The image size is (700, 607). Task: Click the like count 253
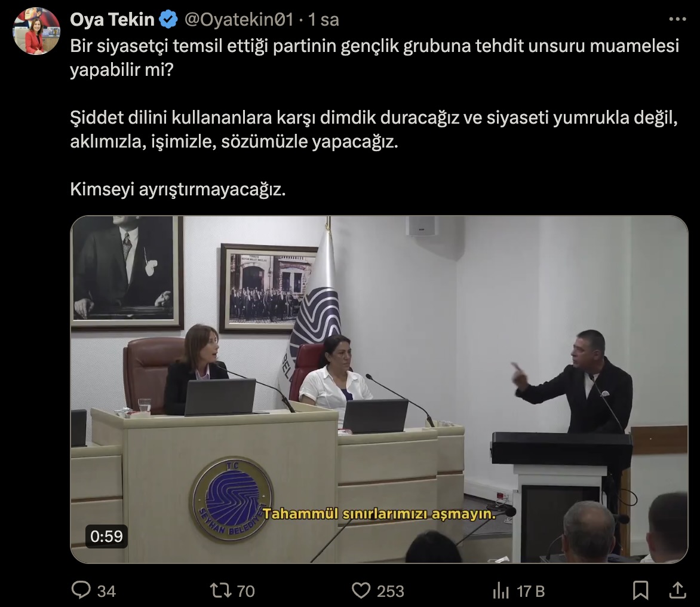390,591
